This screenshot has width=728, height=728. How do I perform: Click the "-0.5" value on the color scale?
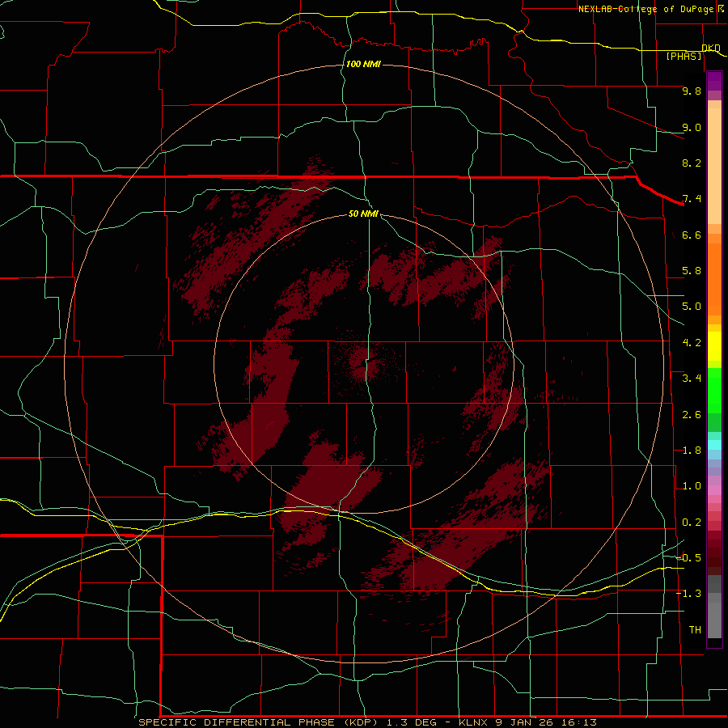point(688,558)
